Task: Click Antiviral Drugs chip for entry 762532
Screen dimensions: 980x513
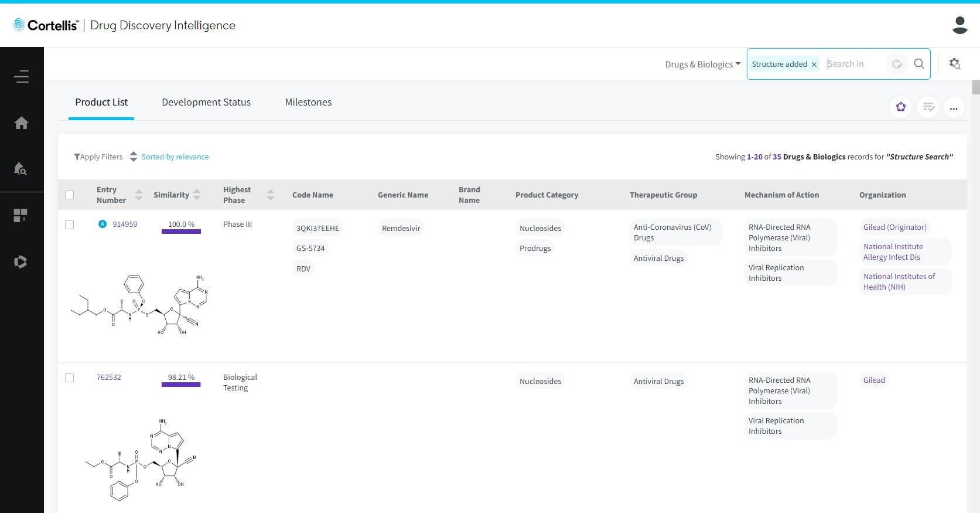Action: (x=658, y=381)
